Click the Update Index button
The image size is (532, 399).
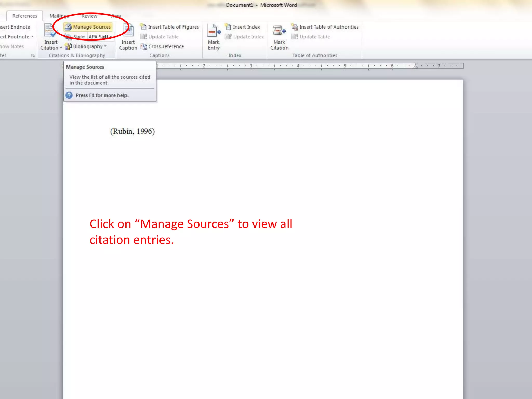pos(244,37)
